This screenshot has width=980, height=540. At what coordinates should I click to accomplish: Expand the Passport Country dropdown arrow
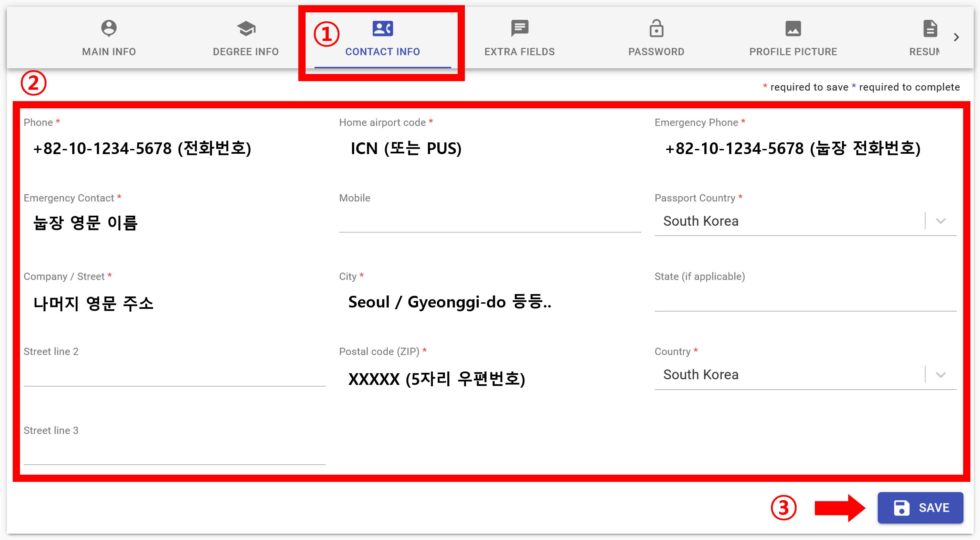coord(941,221)
